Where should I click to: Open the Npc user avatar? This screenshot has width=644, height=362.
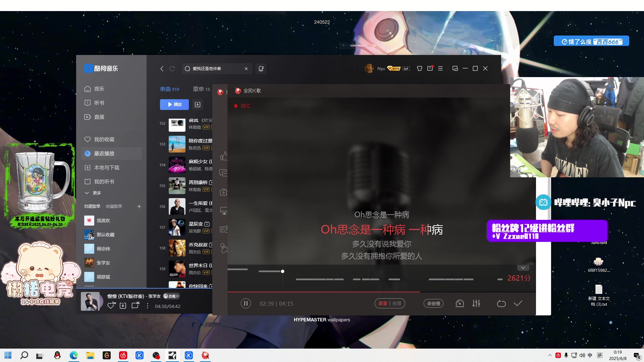pos(369,68)
